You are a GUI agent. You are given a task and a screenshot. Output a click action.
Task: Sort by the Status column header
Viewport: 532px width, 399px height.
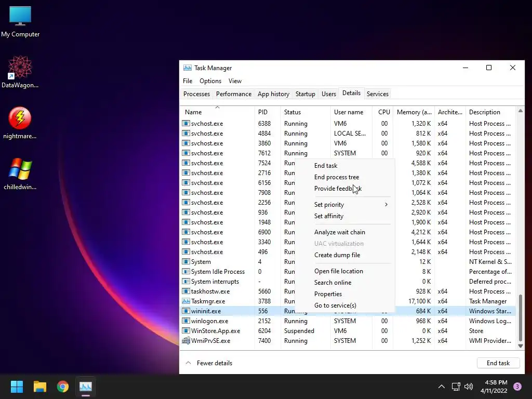[305, 112]
